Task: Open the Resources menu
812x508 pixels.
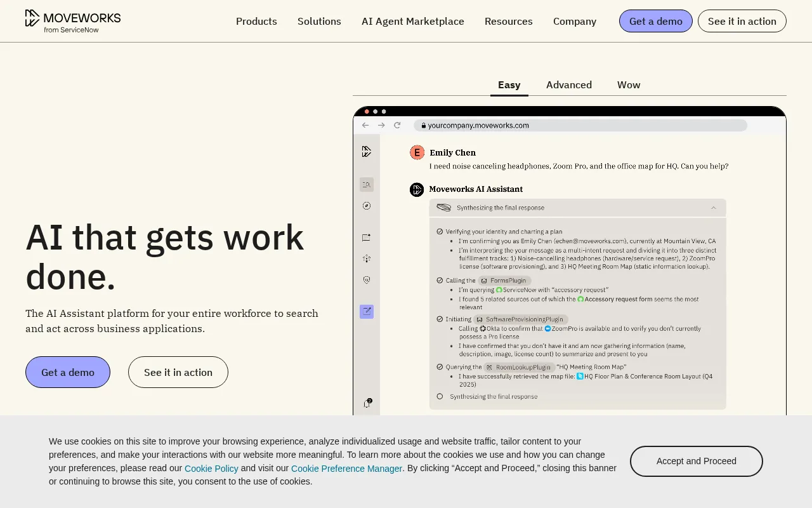Action: point(509,21)
